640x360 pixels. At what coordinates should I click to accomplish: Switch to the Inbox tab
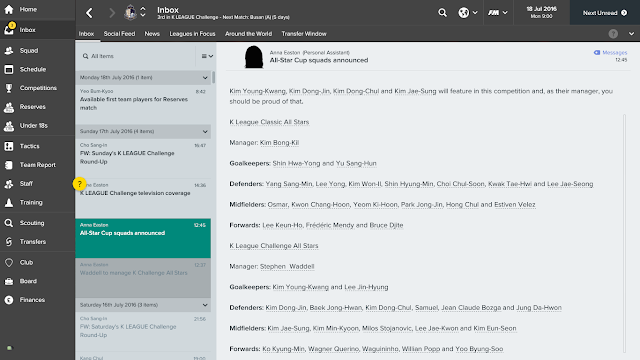86,34
